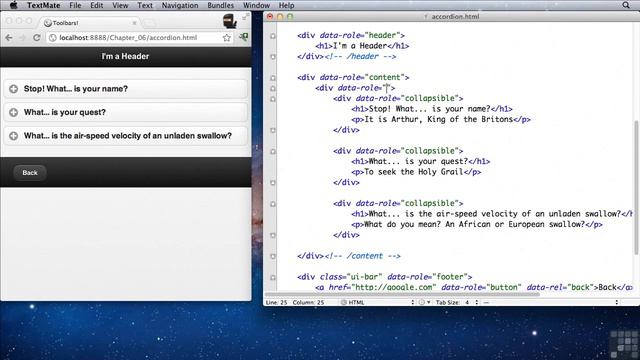Reload the accordion.html page
640x360 pixels.
[x=37, y=38]
